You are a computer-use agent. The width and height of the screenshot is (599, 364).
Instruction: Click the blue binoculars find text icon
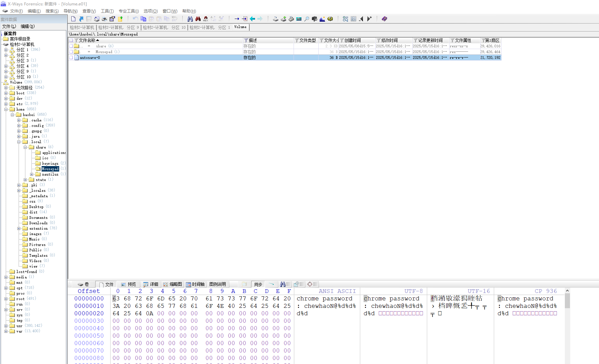[190, 19]
